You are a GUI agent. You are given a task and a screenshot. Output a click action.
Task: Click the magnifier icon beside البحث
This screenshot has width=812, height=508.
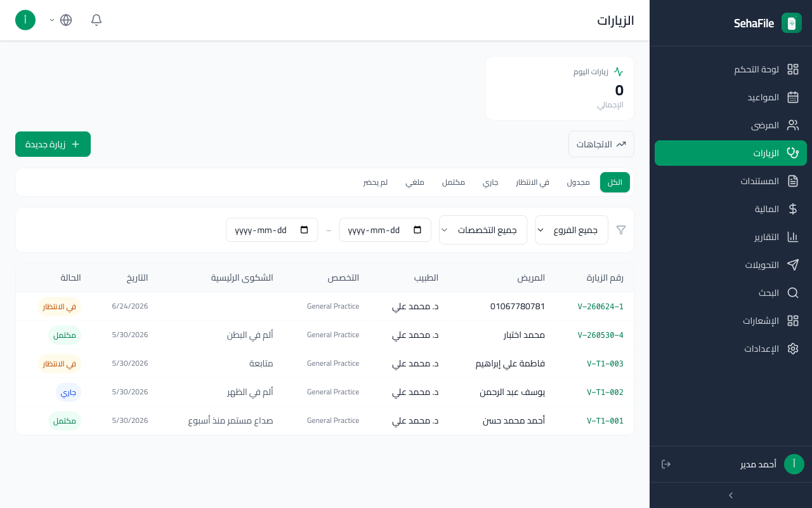[x=793, y=293]
